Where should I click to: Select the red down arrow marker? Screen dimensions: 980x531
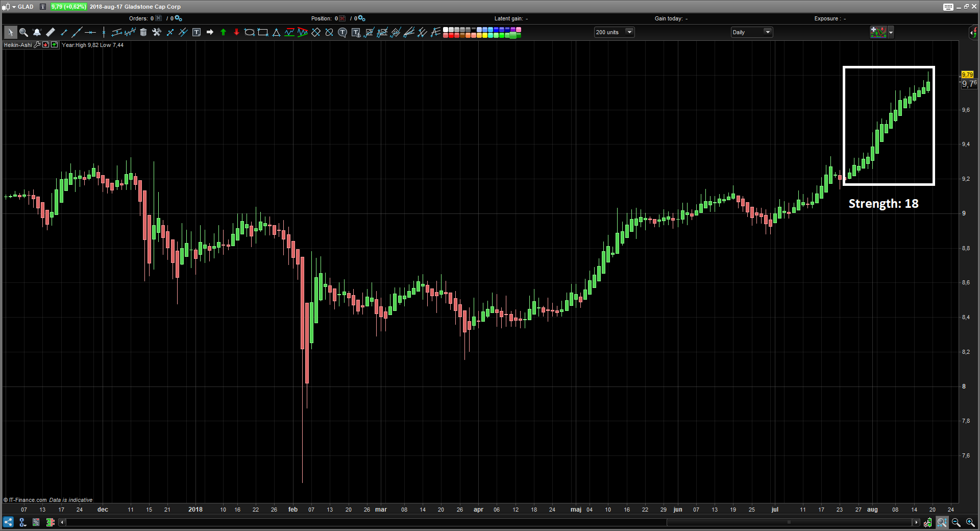point(236,32)
